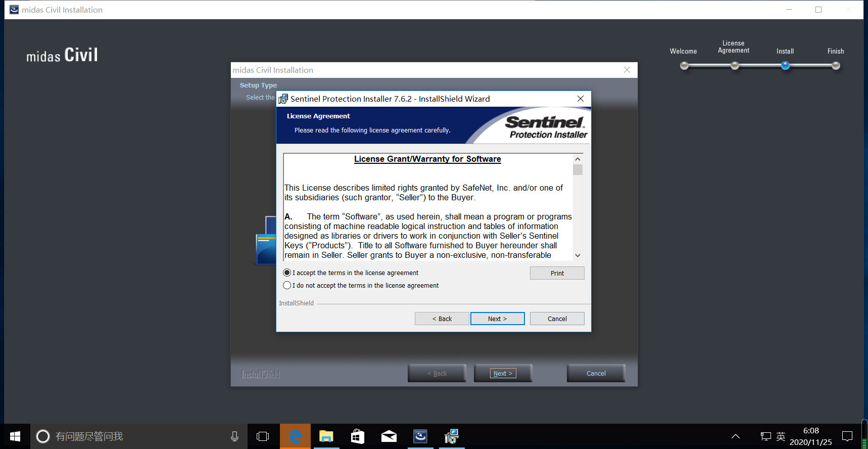Image resolution: width=868 pixels, height=449 pixels.
Task: Minimize the midas Civil Installation window
Action: (789, 10)
